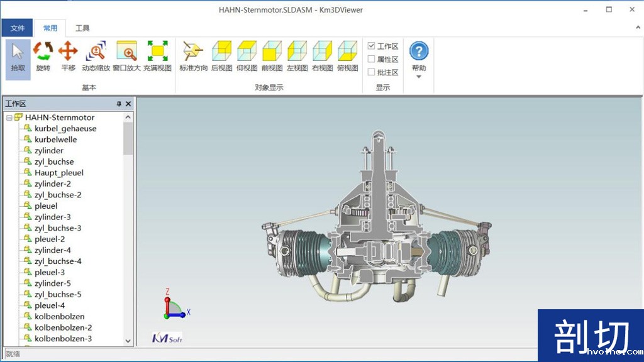Unpin the 工作区 panel
This screenshot has width=644, height=362.
tap(118, 103)
